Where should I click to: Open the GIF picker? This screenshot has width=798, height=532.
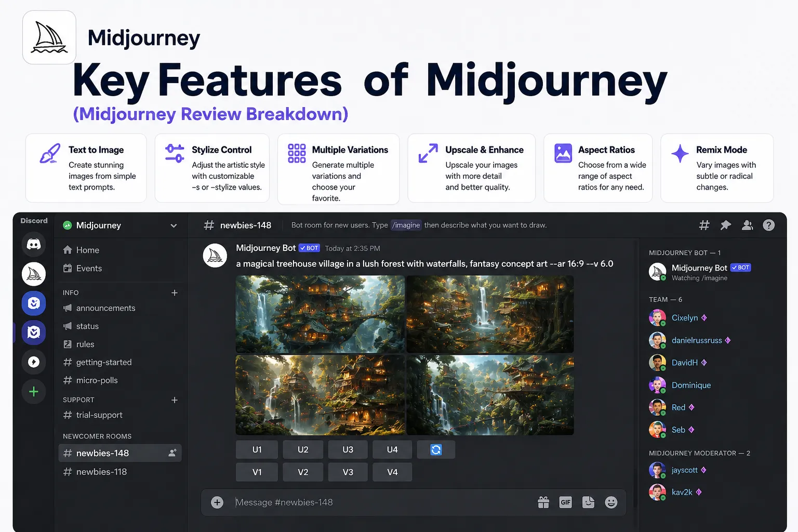566,502
